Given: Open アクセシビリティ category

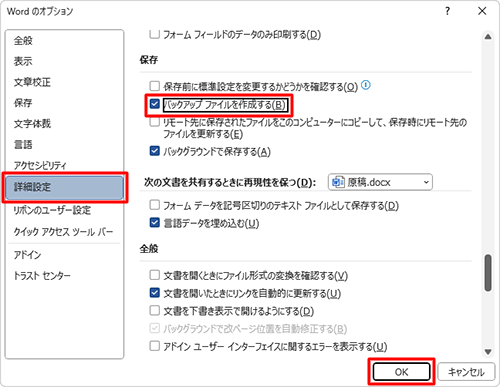Looking at the screenshot, I should coord(64,165).
